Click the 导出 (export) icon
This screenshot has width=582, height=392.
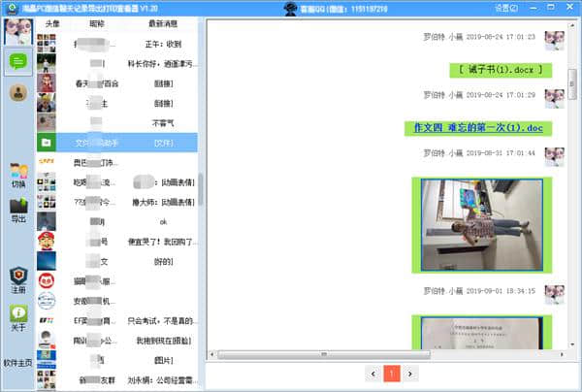(x=17, y=210)
